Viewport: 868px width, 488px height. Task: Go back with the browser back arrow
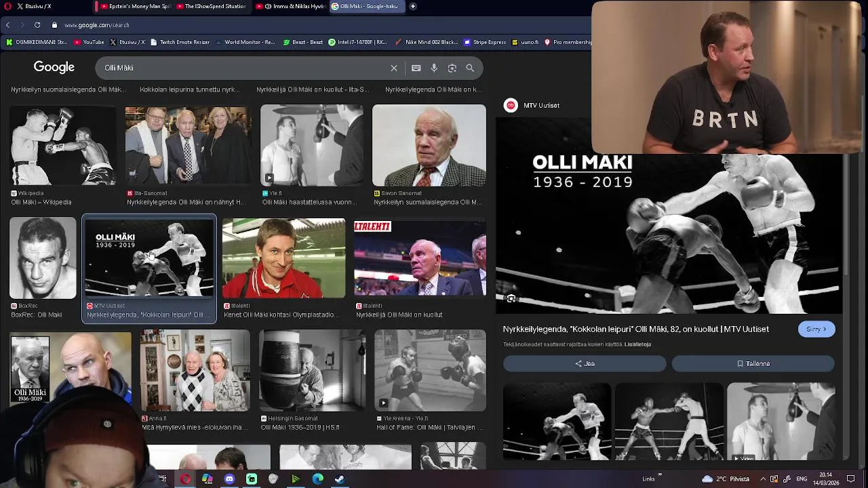tap(7, 25)
